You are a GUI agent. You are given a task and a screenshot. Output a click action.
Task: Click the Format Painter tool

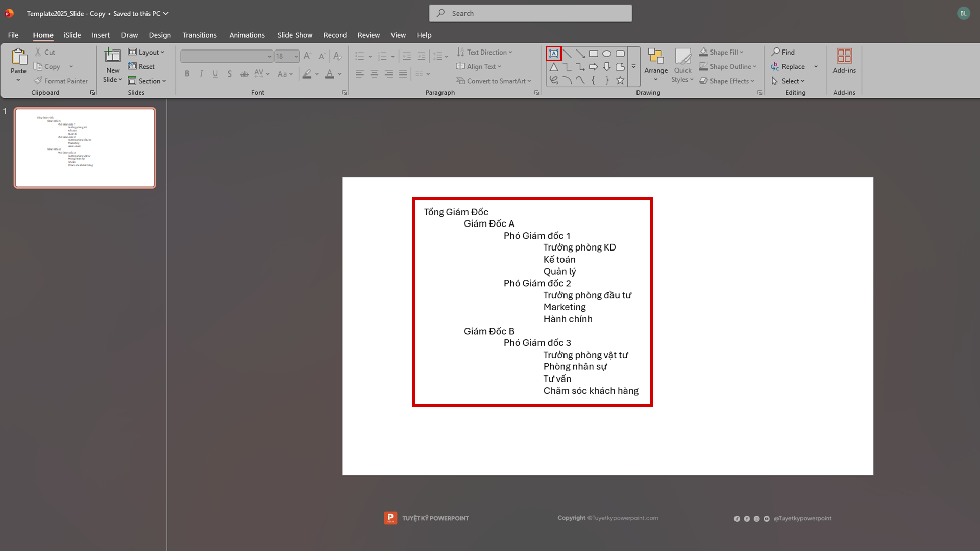pos(61,81)
